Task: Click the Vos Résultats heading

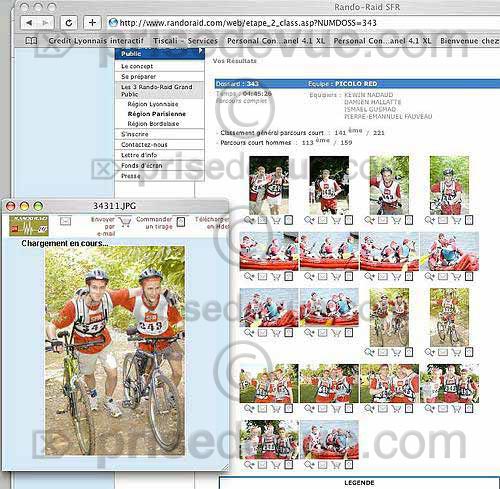Action: click(x=235, y=61)
